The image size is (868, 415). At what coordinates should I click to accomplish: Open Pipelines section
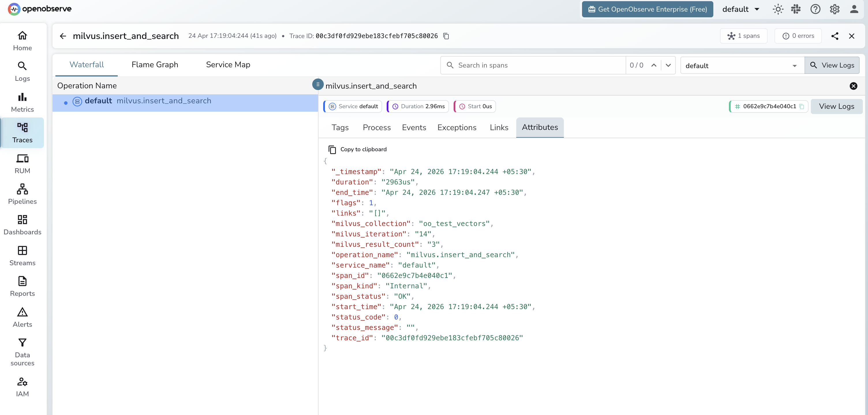[22, 194]
